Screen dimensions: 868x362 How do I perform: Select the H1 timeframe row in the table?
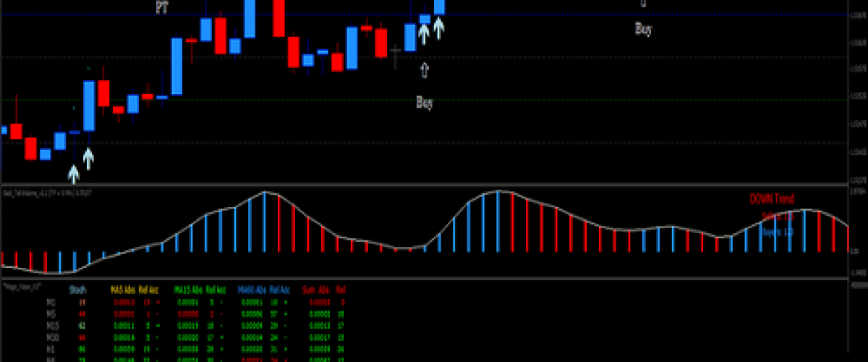pyautogui.click(x=51, y=348)
